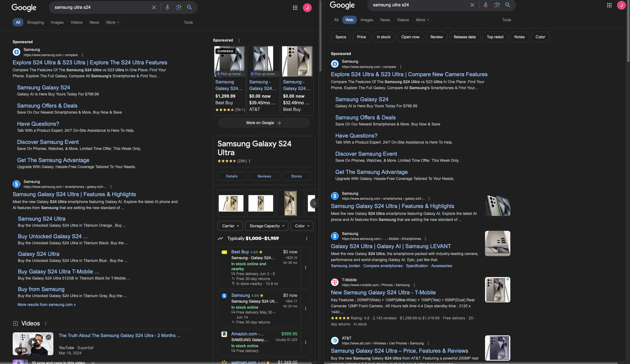
Task: Open the Google apps grid
Action: point(295,7)
